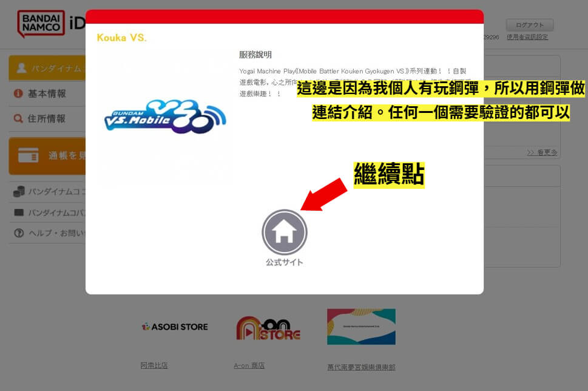Click the card icon beside バンダイナムコパ
The image size is (588, 391).
coord(19,212)
